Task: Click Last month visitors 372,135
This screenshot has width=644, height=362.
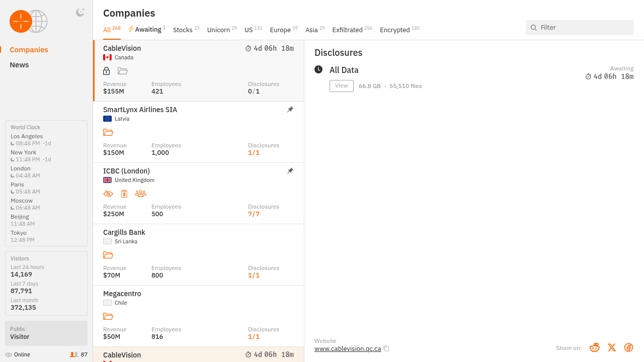Action: [x=23, y=308]
